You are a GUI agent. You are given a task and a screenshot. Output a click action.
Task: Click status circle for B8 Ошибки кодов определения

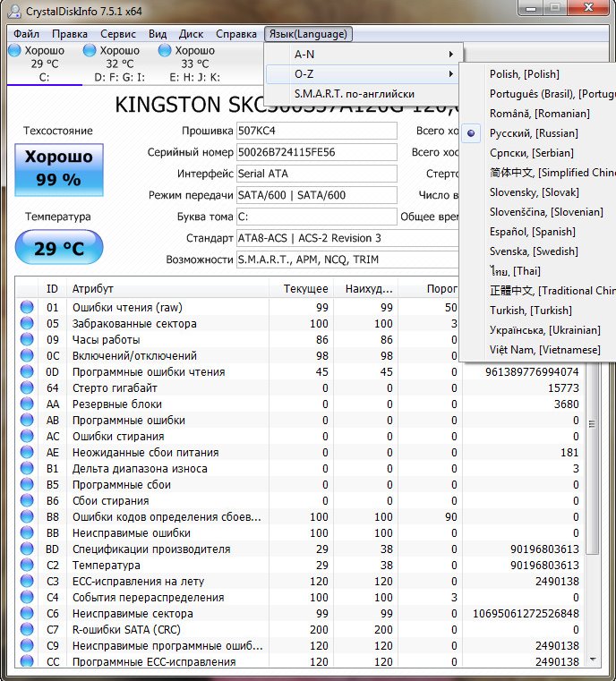click(x=27, y=516)
